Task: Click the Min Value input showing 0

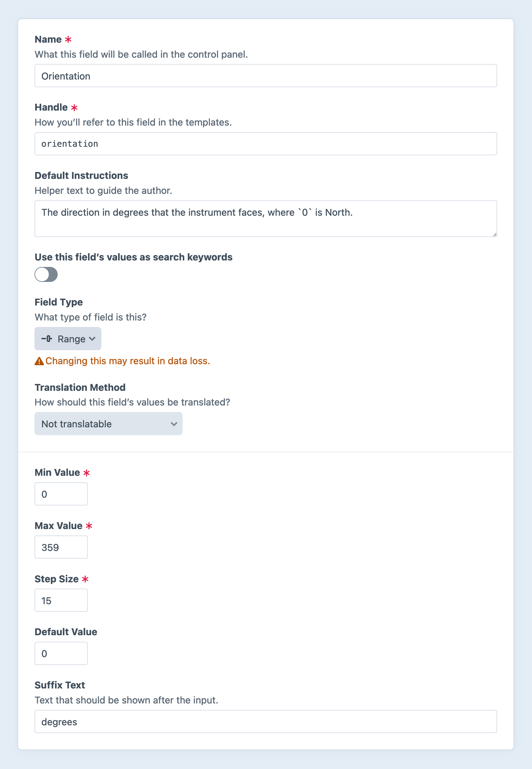Action: coord(61,494)
